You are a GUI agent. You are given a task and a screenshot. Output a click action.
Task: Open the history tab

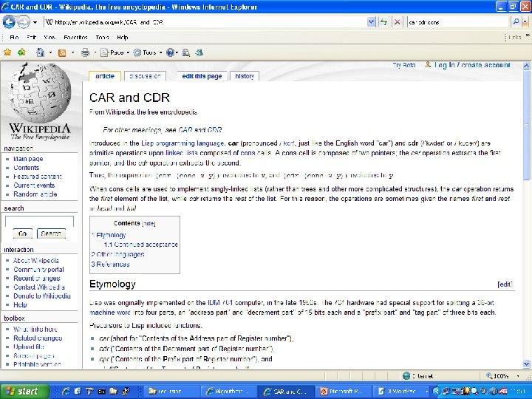tap(245, 76)
